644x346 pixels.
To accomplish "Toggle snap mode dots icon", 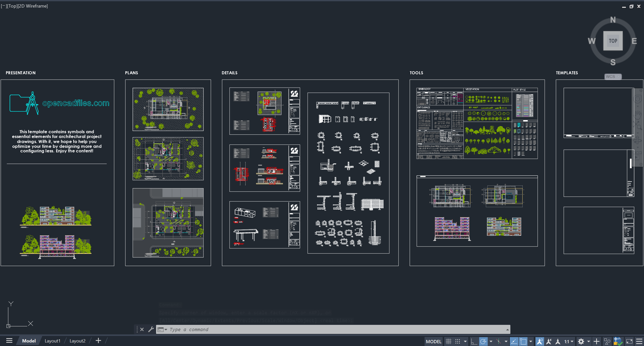I will pos(458,341).
